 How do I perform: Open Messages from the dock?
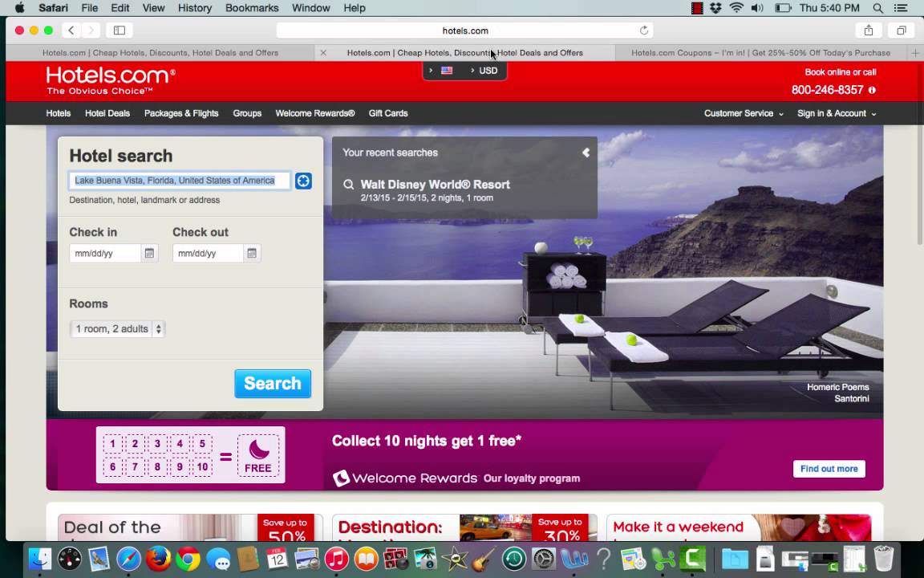tap(218, 559)
